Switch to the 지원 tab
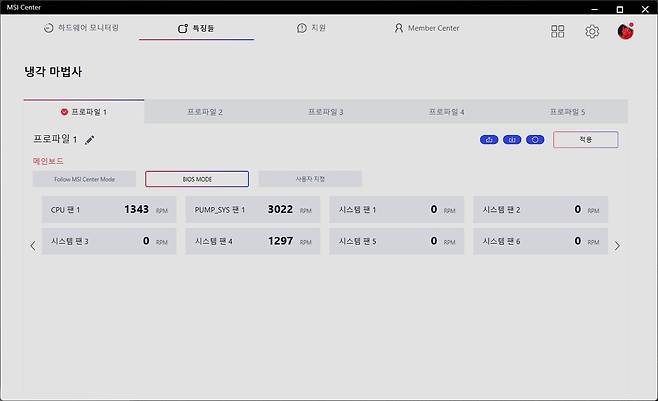Viewport: 658px width, 401px height. coord(311,28)
